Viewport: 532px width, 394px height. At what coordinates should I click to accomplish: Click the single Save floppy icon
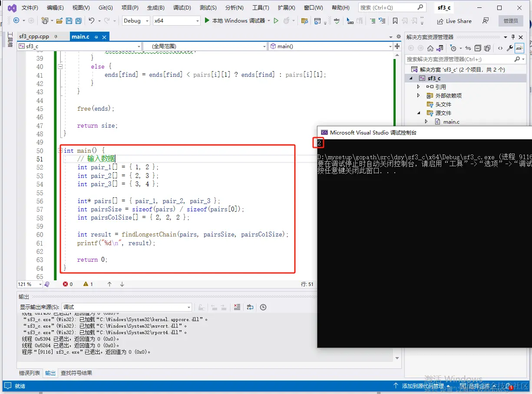pyautogui.click(x=69, y=21)
